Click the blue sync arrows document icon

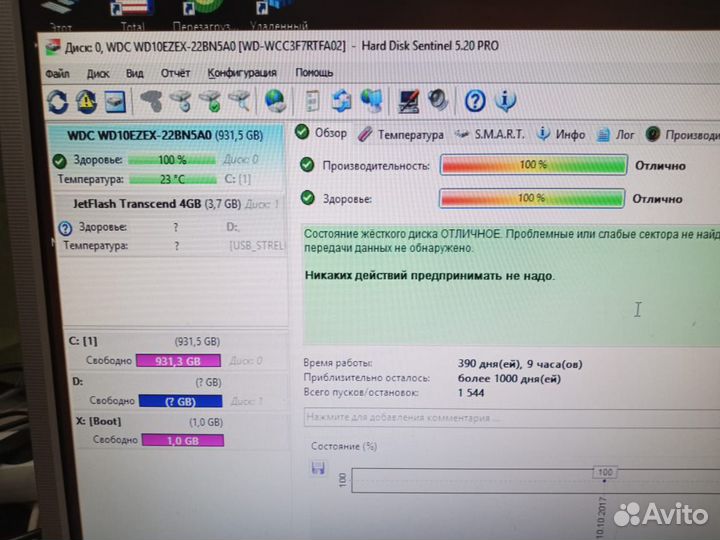(x=342, y=101)
